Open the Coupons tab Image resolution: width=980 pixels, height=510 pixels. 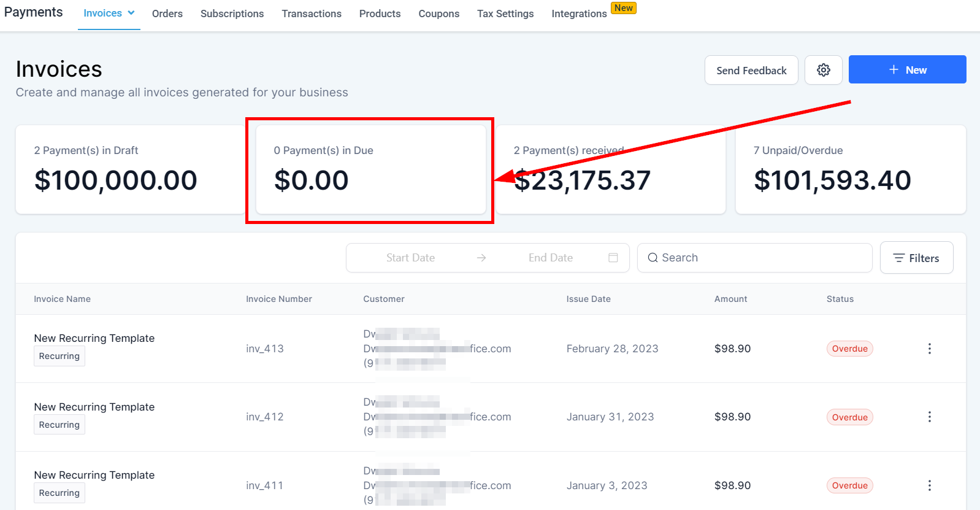pyautogui.click(x=438, y=14)
